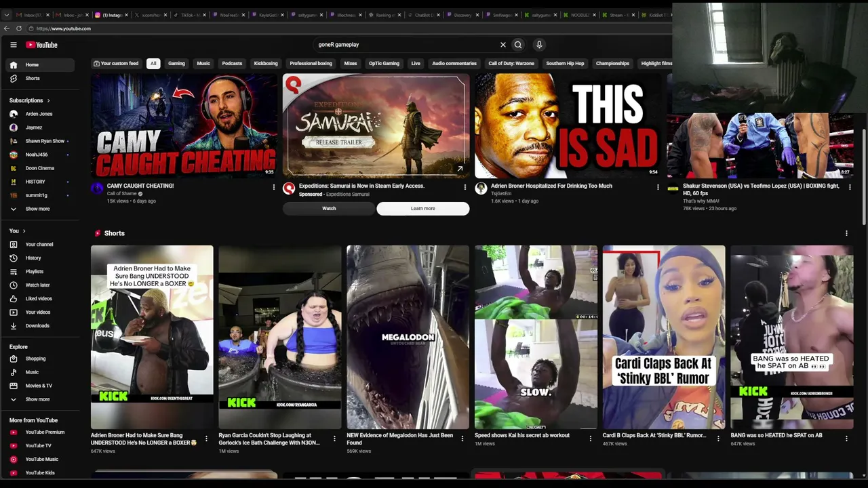Open YouTube Kids in the sidebar
Viewport: 868px width, 488px height.
(x=41, y=473)
